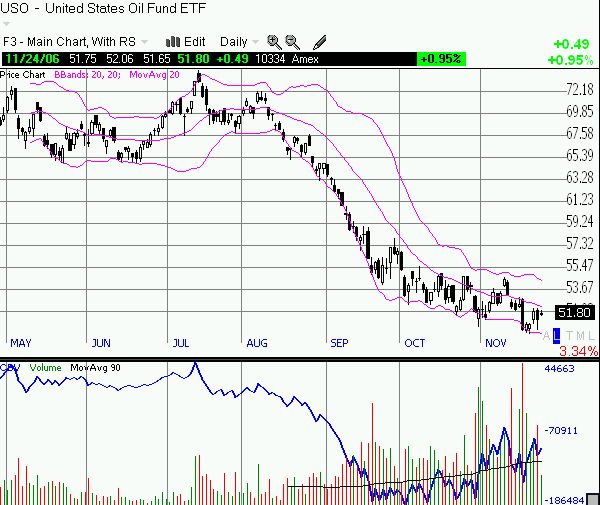Image resolution: width=600 pixels, height=505 pixels.
Task: Click the black 51.80 current price tag
Action: 574,313
